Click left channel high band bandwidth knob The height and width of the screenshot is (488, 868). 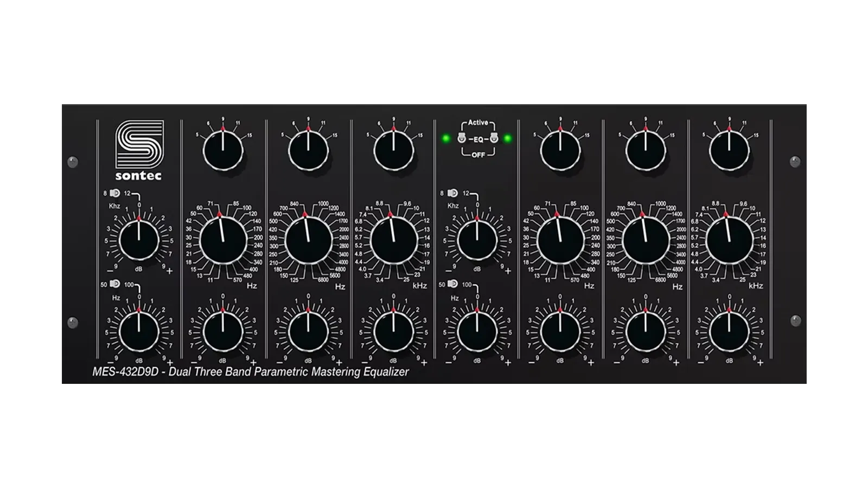(394, 150)
